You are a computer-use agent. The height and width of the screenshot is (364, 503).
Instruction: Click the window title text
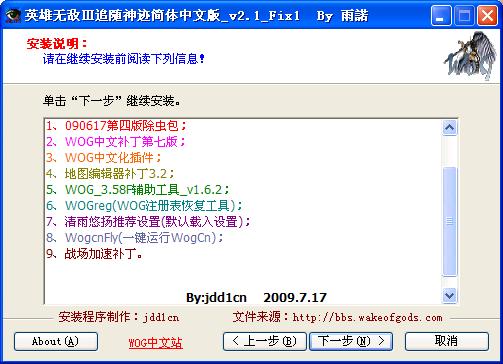(x=196, y=16)
